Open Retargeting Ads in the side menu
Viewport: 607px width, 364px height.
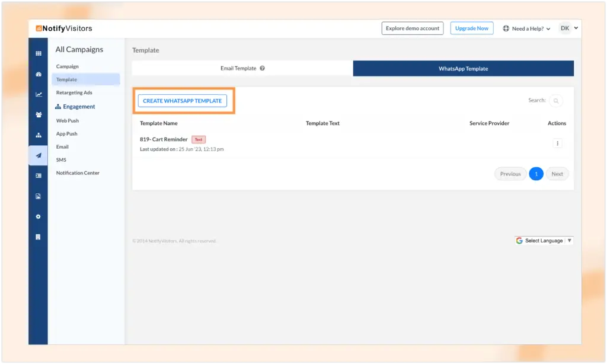pos(74,92)
